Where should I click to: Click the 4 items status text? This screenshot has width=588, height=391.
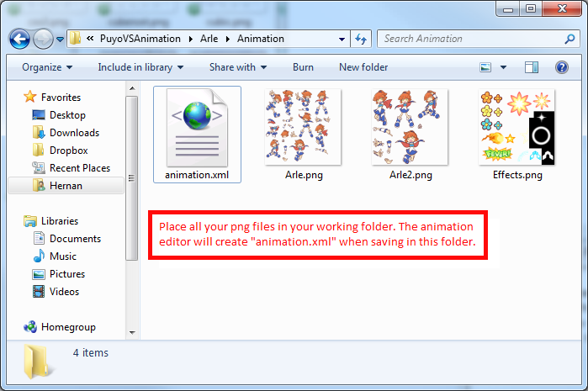90,353
